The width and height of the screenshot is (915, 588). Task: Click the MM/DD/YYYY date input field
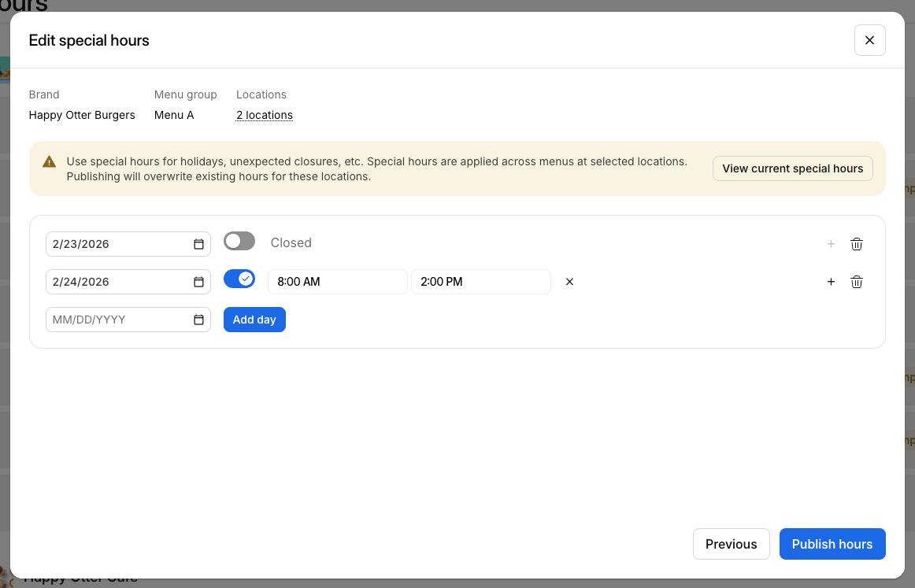point(118,320)
